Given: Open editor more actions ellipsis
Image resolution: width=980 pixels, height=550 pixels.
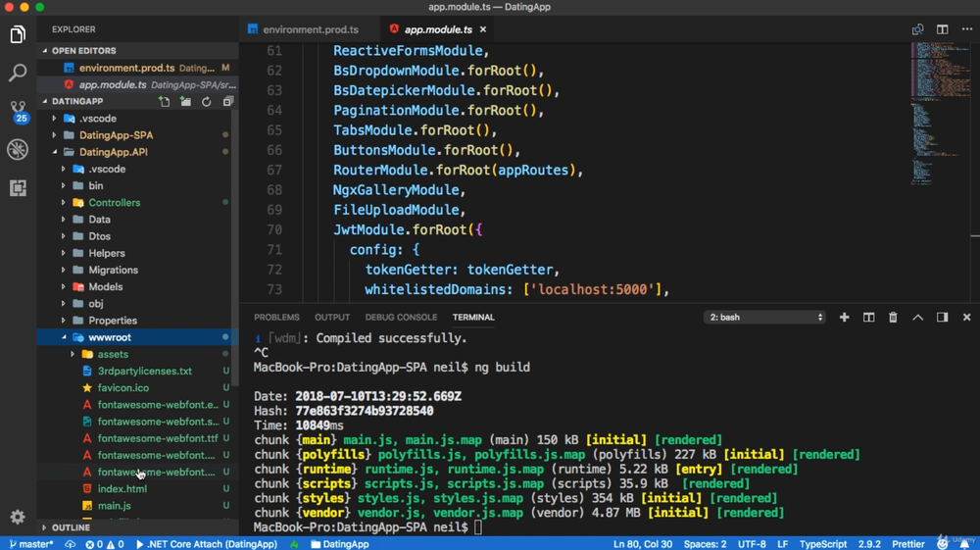Looking at the screenshot, I should (967, 29).
